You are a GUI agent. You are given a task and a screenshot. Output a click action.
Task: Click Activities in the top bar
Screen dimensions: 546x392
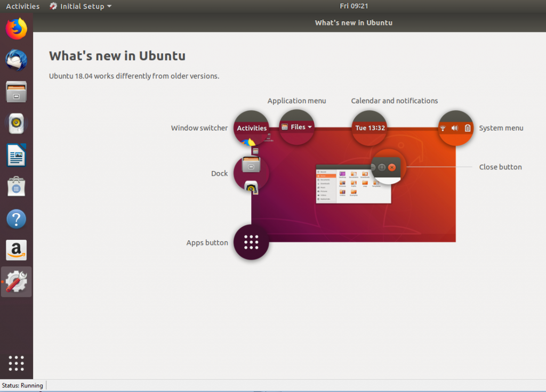pyautogui.click(x=22, y=6)
